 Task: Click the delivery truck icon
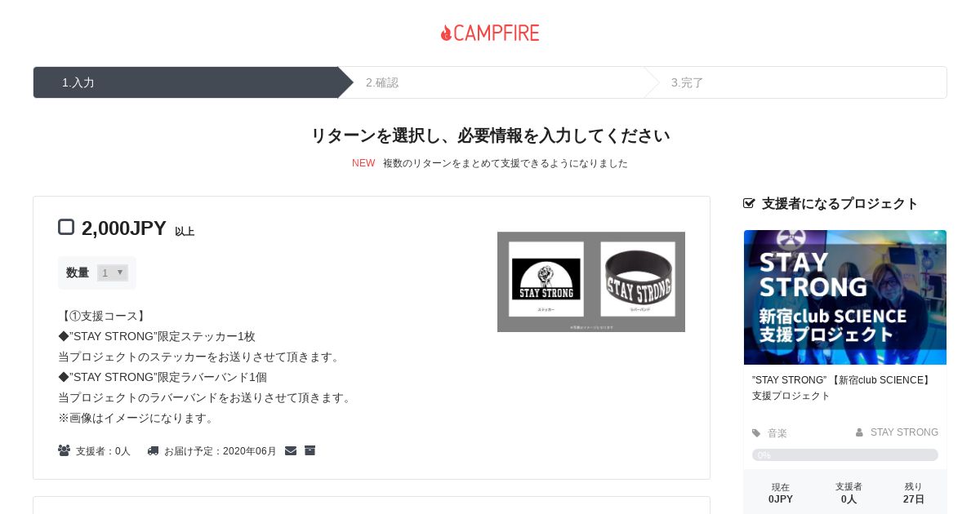tap(153, 450)
